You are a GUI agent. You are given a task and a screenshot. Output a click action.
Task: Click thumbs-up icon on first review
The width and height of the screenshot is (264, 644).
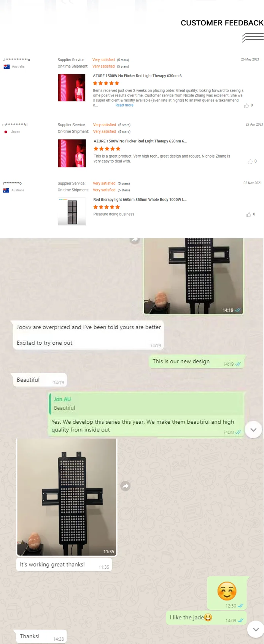click(246, 106)
